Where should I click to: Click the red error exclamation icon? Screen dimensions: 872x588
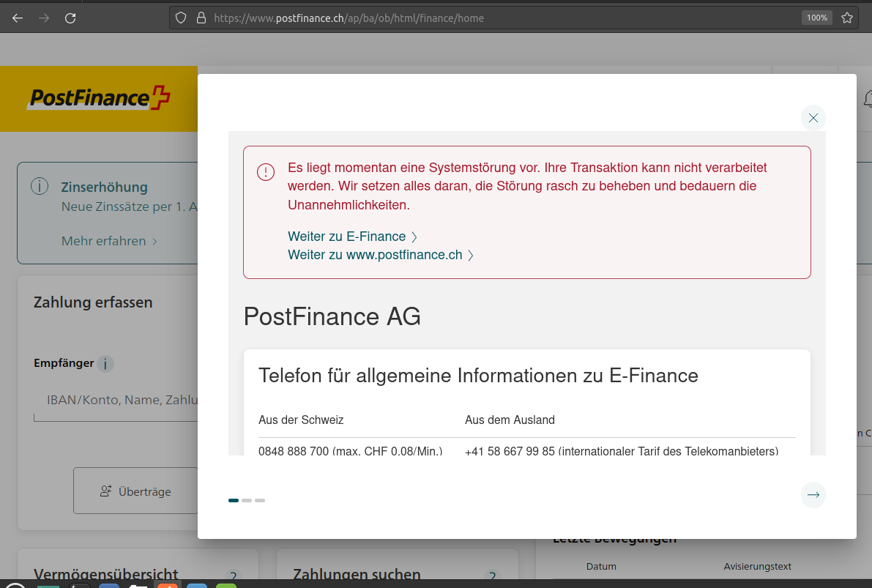point(266,172)
